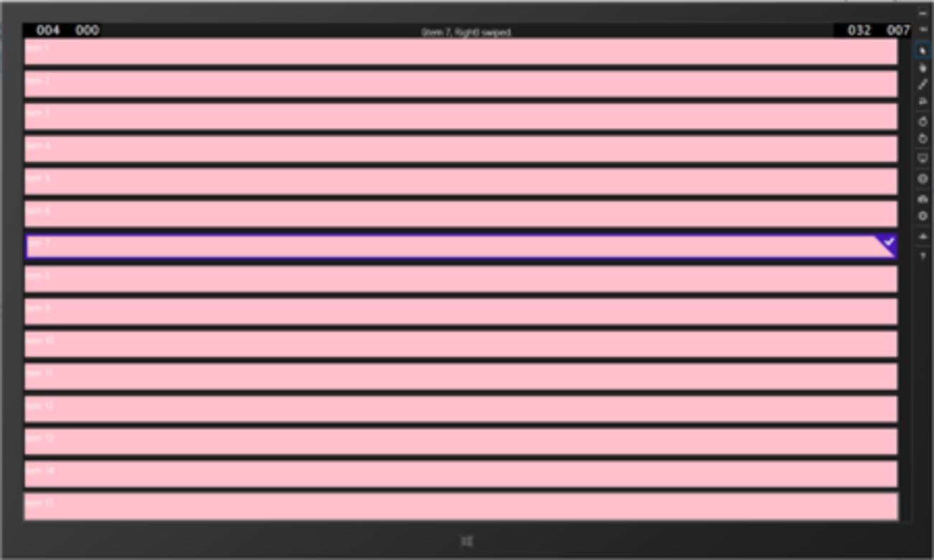Rotate simulator clockwise by 90 degrees
Screen dimensions: 934x560
tap(923, 121)
